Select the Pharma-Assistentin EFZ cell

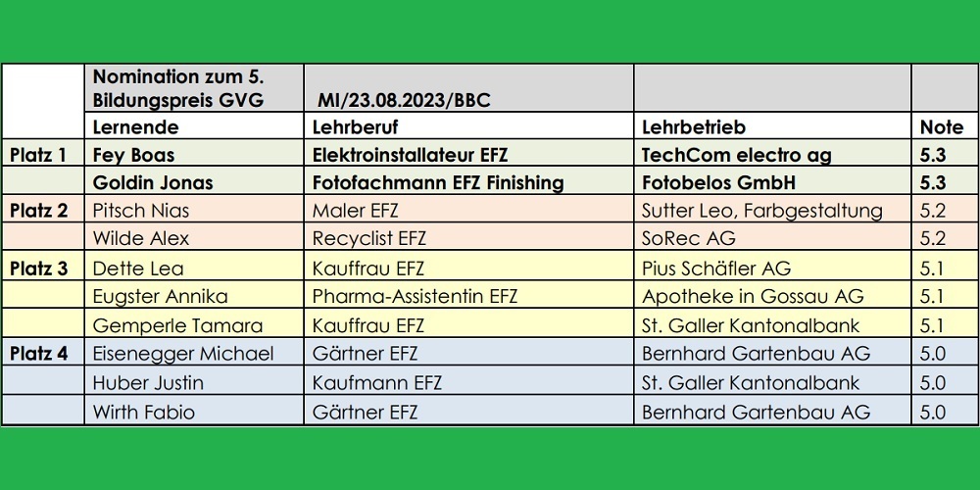(x=415, y=297)
